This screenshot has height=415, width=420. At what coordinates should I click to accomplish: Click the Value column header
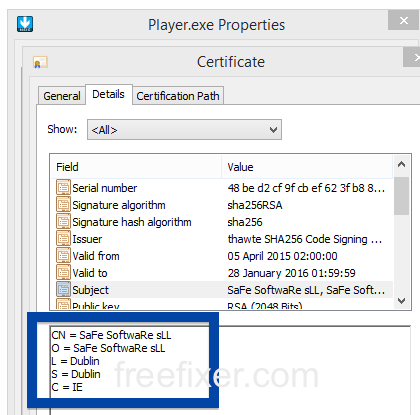[307, 167]
